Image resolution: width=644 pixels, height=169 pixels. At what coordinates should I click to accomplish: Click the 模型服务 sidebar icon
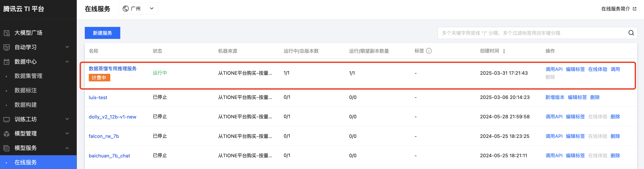coord(6,148)
